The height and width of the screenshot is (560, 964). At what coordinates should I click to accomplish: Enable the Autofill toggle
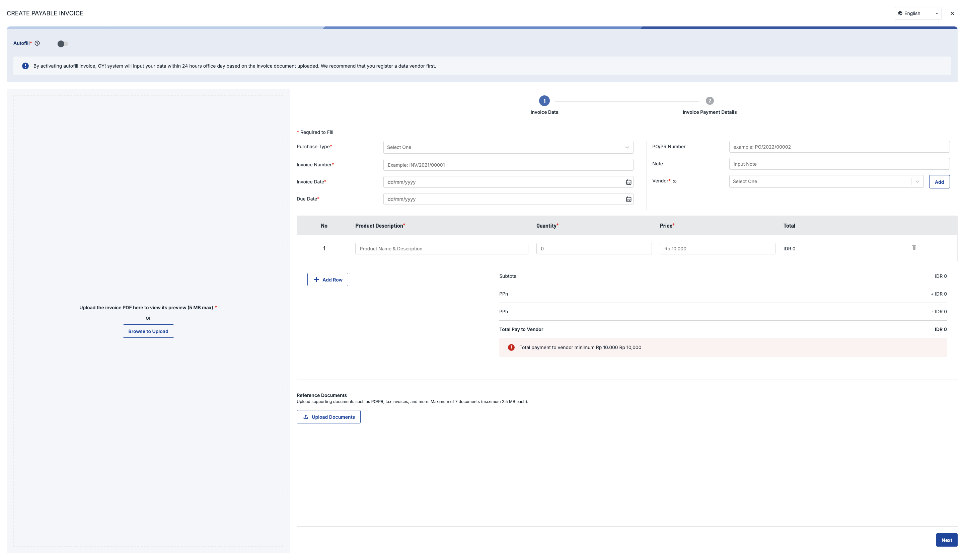click(62, 43)
